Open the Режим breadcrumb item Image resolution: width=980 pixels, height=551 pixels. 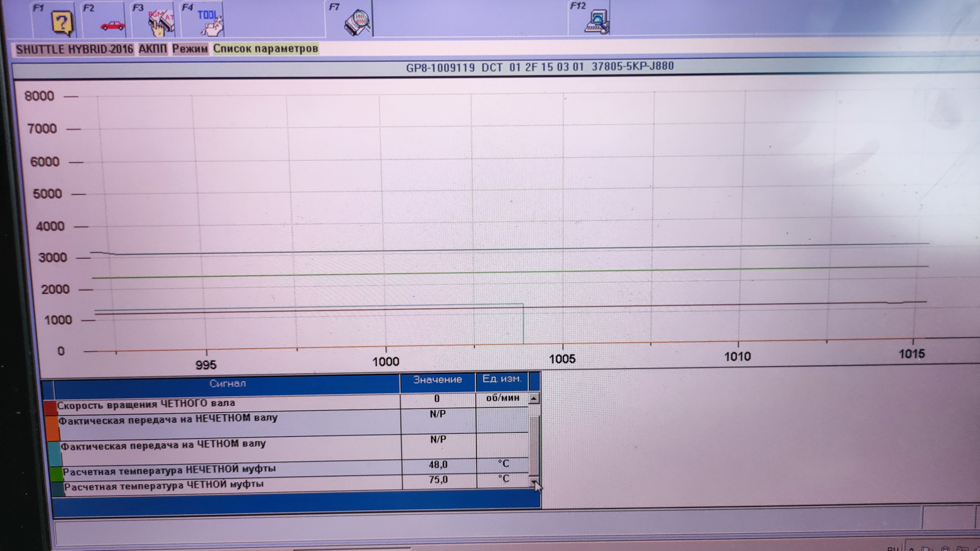(190, 49)
